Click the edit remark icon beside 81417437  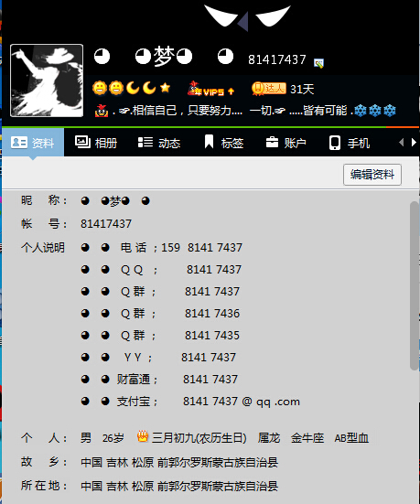pyautogui.click(x=318, y=63)
